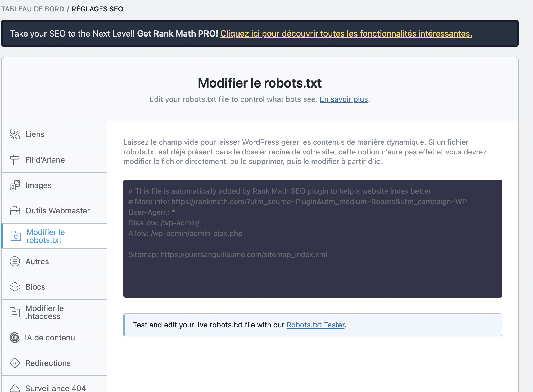Click the En savoir plus link
The image size is (533, 392).
[343, 100]
